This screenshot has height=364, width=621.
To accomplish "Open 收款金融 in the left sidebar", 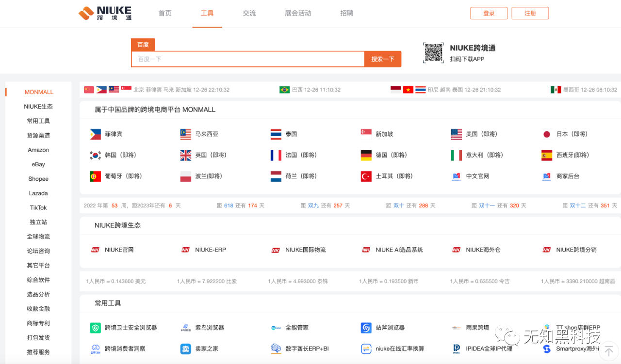I will 38,309.
